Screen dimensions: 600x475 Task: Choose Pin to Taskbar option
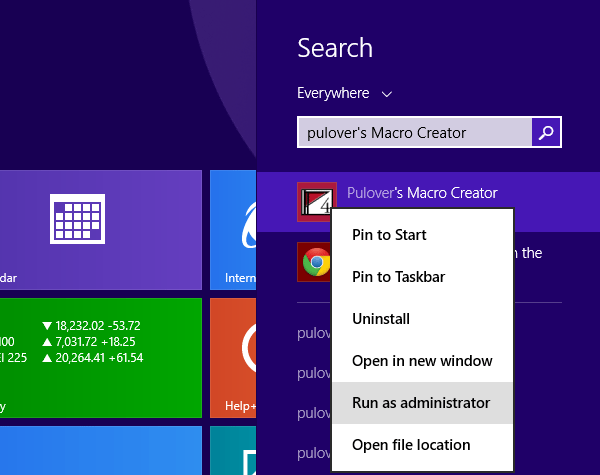(x=422, y=277)
